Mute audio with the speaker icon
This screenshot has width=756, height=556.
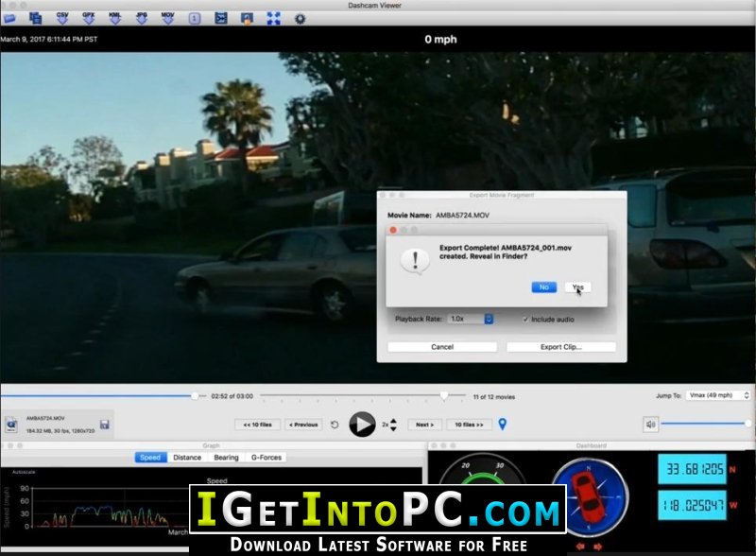(650, 425)
